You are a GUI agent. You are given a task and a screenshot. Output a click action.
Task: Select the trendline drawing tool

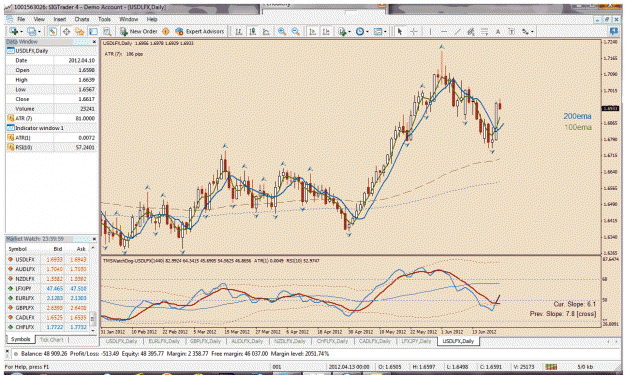(x=457, y=31)
